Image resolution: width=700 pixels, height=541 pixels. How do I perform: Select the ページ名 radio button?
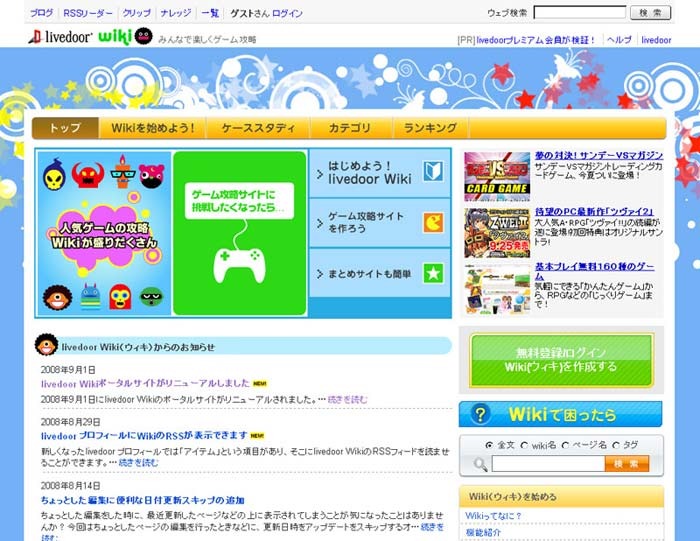click(565, 445)
